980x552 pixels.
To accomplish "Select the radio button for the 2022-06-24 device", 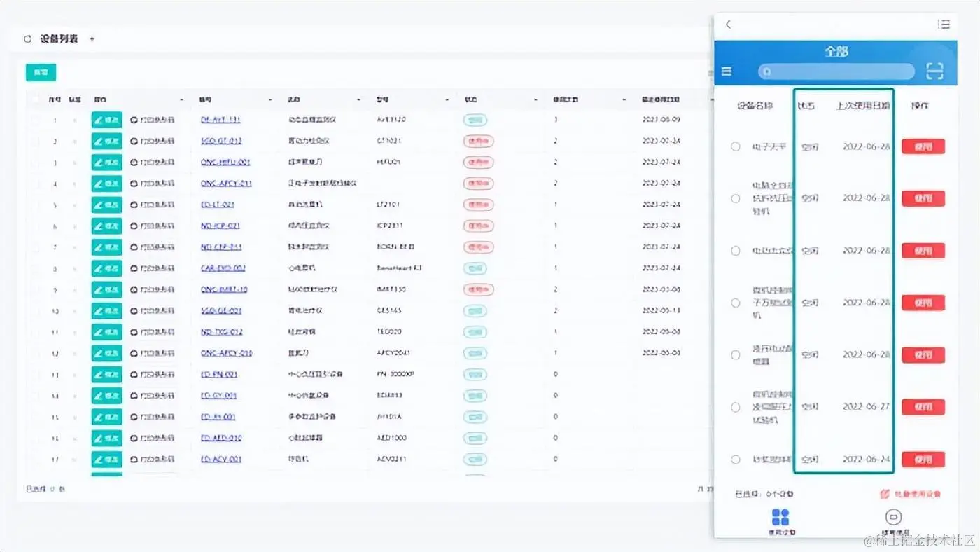I will [736, 460].
